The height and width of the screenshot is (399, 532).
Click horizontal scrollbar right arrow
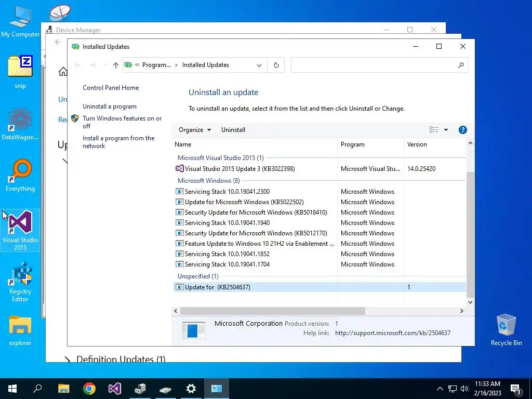[x=461, y=311]
